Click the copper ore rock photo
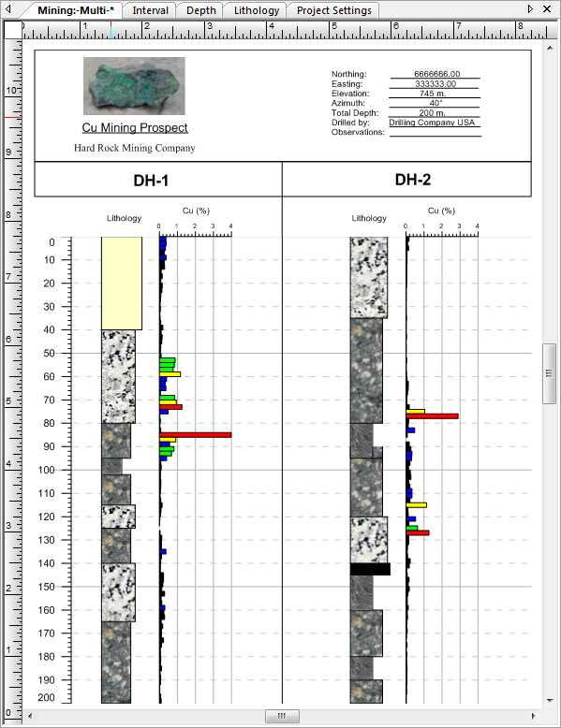 pos(134,86)
